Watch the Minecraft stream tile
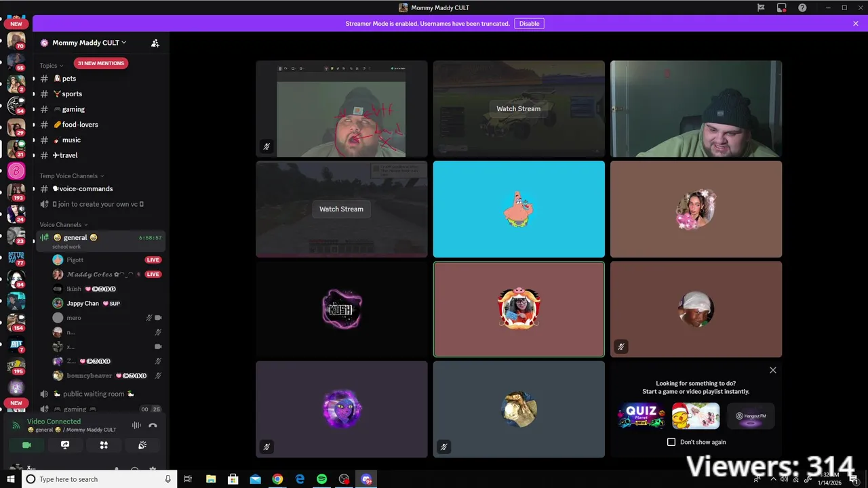 tap(342, 209)
